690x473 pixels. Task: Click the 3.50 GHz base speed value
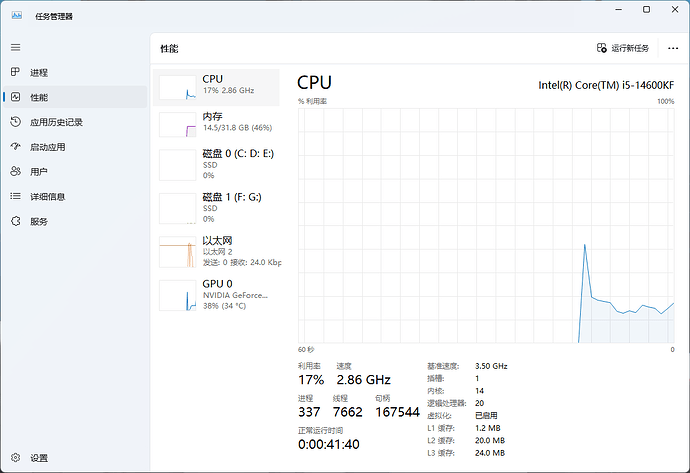[x=491, y=366]
